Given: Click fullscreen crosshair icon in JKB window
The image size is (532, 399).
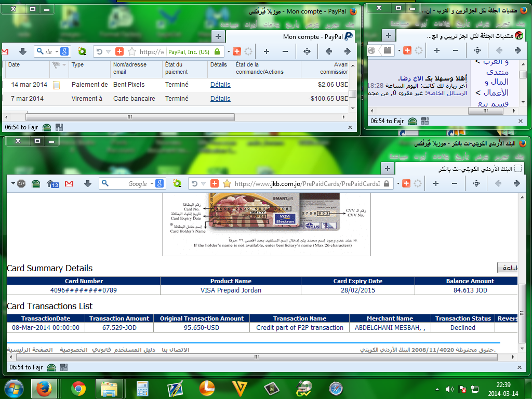Looking at the screenshot, I should 476,183.
